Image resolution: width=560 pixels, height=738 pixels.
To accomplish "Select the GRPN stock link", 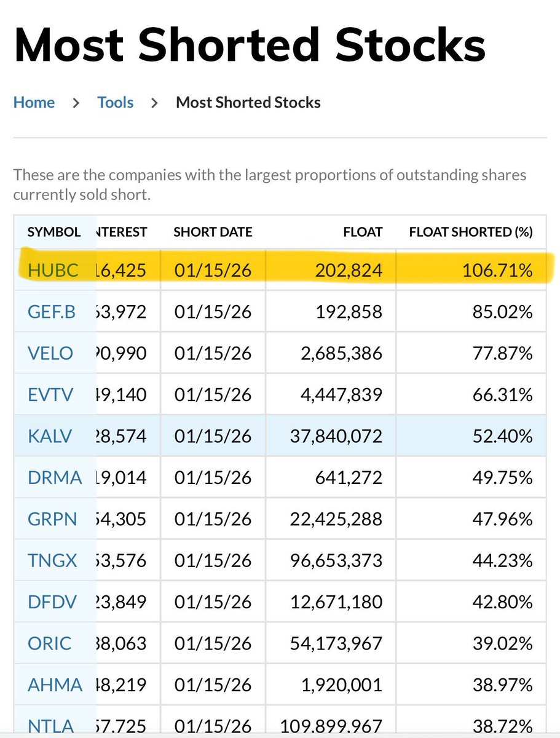I will coord(53,520).
